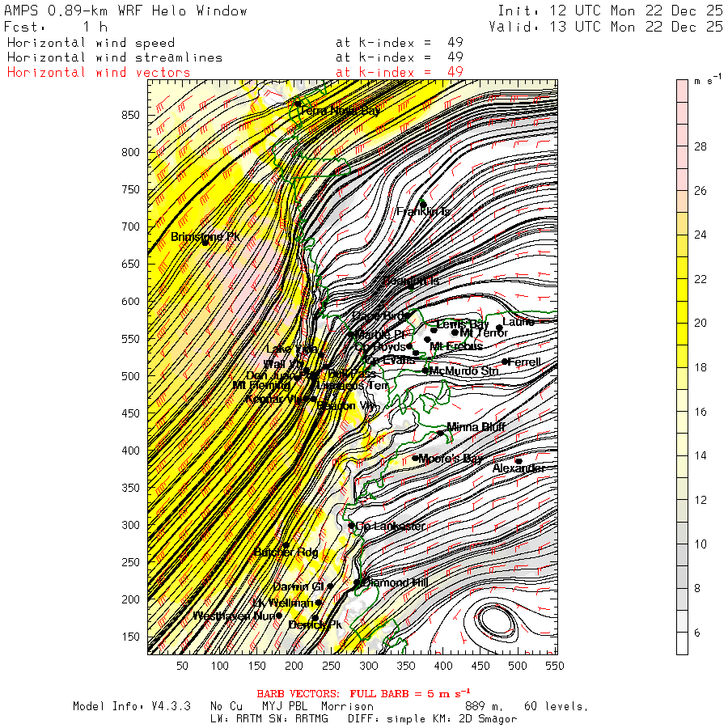The width and height of the screenshot is (728, 728).
Task: Click the Cp Lankaster label
Action: tap(390, 526)
